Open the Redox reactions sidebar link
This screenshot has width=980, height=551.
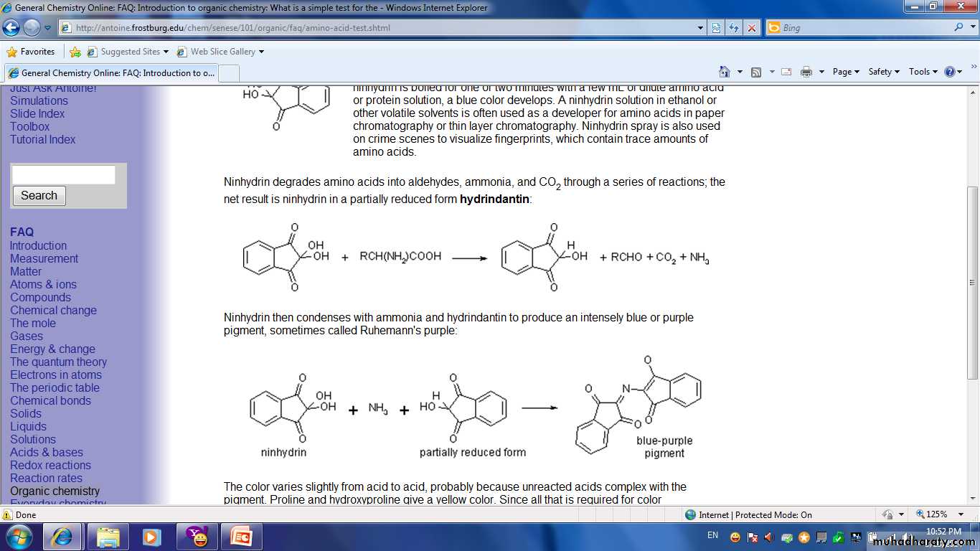50,465
